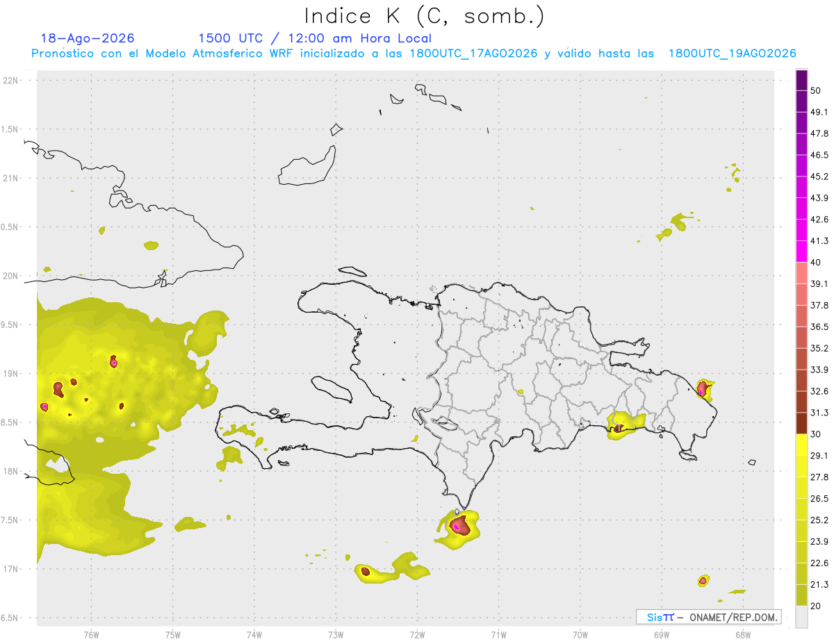Click the "20N" latitude label
Viewport: 834px width, 644px height.
pos(11,276)
